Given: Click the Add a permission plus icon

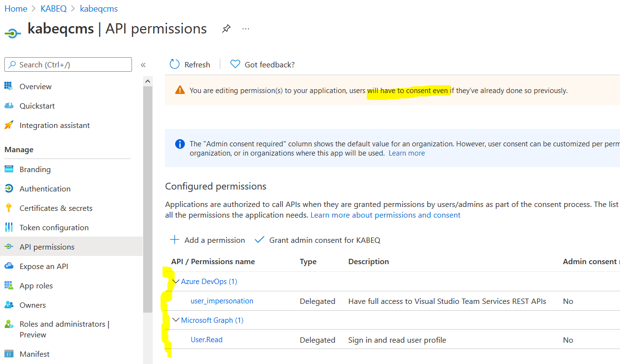Looking at the screenshot, I should coord(175,240).
